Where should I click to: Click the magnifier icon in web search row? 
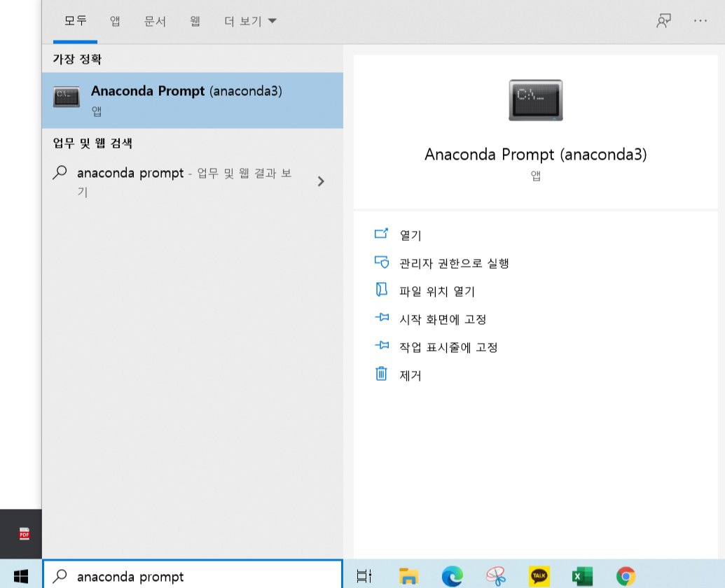click(60, 172)
